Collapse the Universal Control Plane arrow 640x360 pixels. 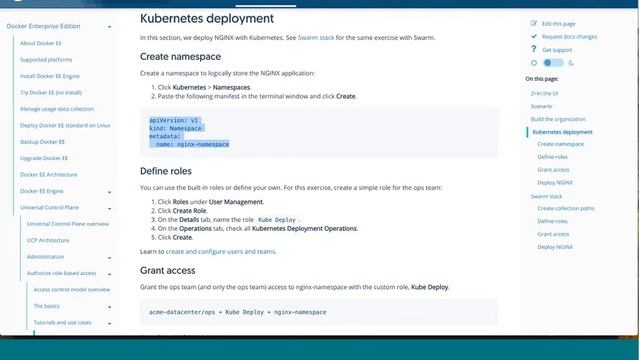(x=109, y=208)
